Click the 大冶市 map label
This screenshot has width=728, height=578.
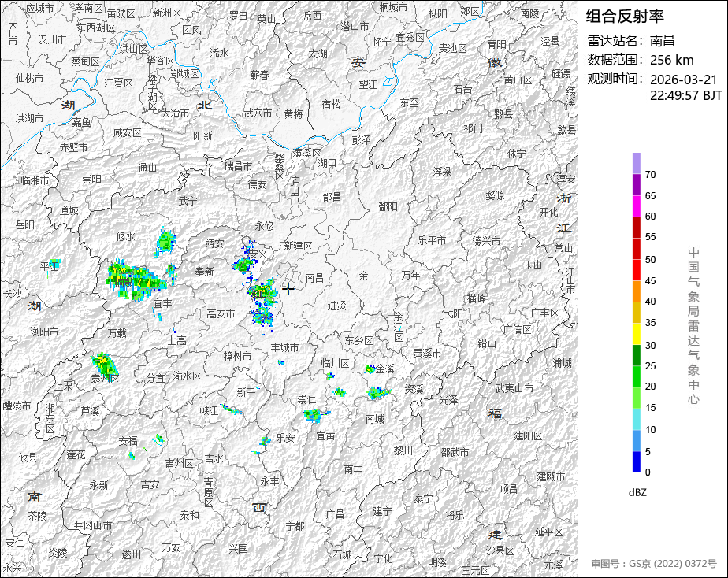click(x=175, y=113)
